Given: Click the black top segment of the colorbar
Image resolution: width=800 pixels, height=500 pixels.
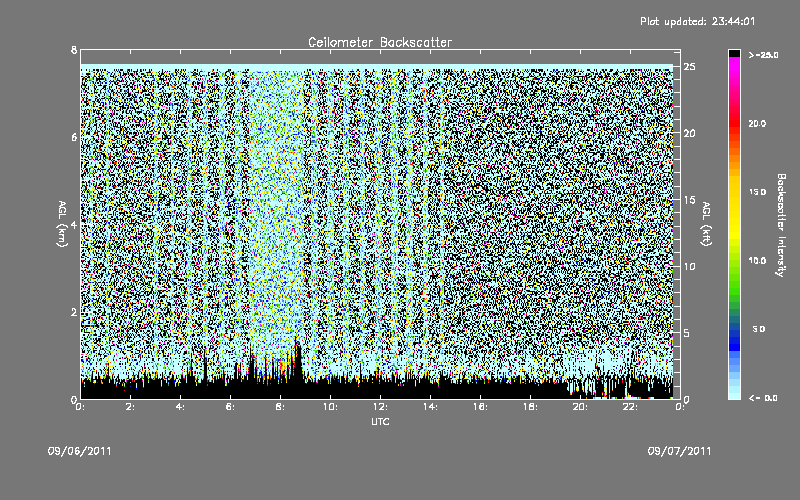Looking at the screenshot, I should 734,53.
